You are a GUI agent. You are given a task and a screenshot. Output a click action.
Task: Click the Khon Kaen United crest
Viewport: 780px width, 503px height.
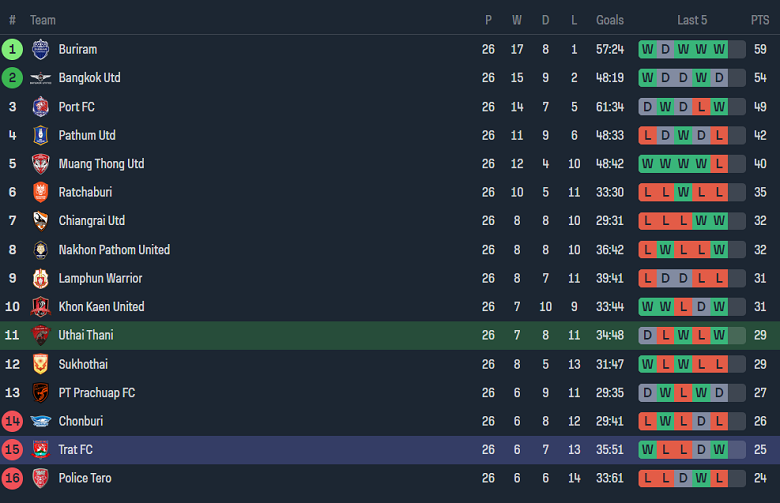click(40, 307)
